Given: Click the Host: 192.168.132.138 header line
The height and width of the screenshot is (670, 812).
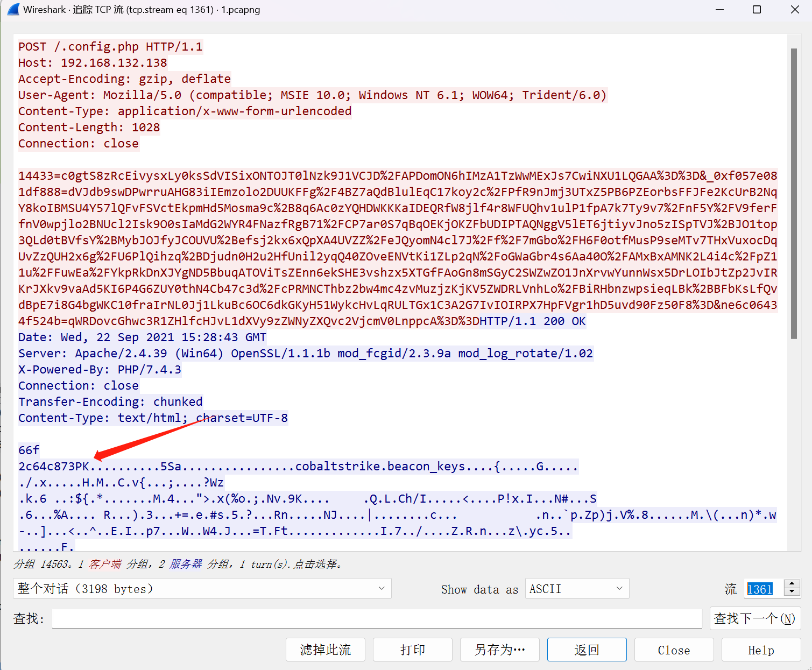Looking at the screenshot, I should coord(93,63).
